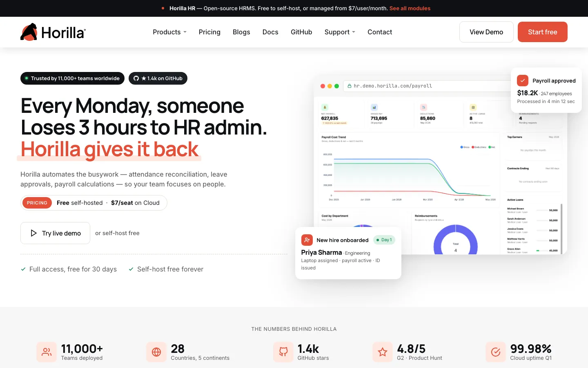Click the star icon beside 4.8/5 rating
Image resolution: width=588 pixels, height=368 pixels.
coord(383,352)
